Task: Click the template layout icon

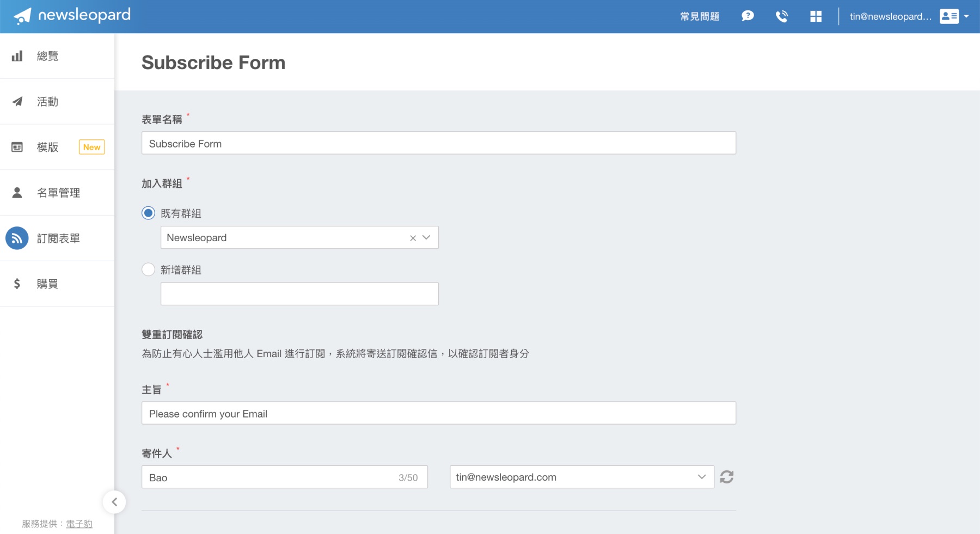Action: click(x=17, y=147)
